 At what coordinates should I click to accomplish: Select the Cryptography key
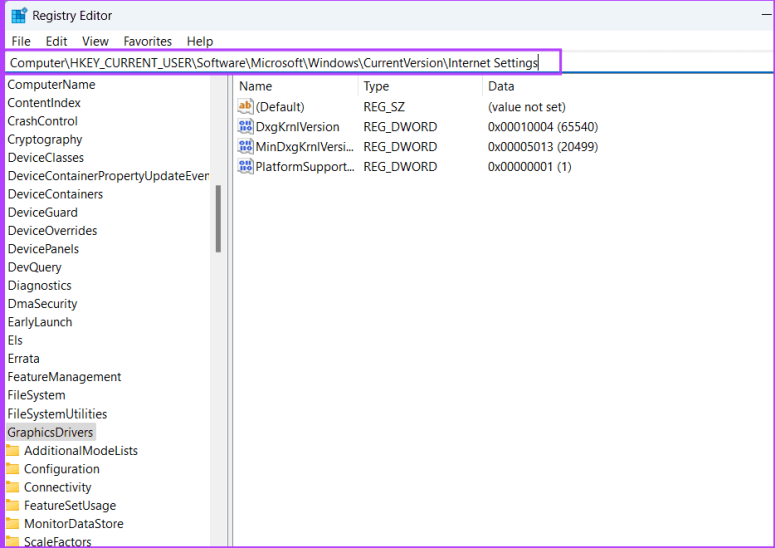[45, 139]
